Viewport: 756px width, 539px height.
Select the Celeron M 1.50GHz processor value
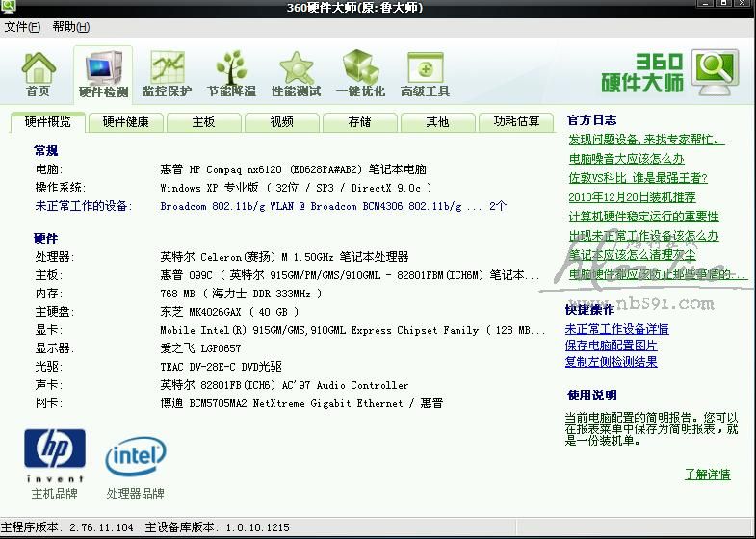[x=284, y=257]
